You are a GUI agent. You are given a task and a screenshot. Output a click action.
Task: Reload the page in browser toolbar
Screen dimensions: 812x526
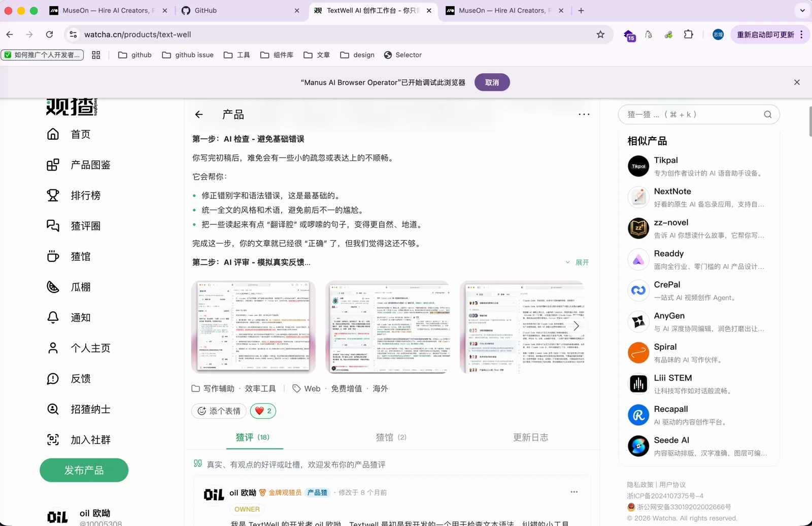coord(49,35)
